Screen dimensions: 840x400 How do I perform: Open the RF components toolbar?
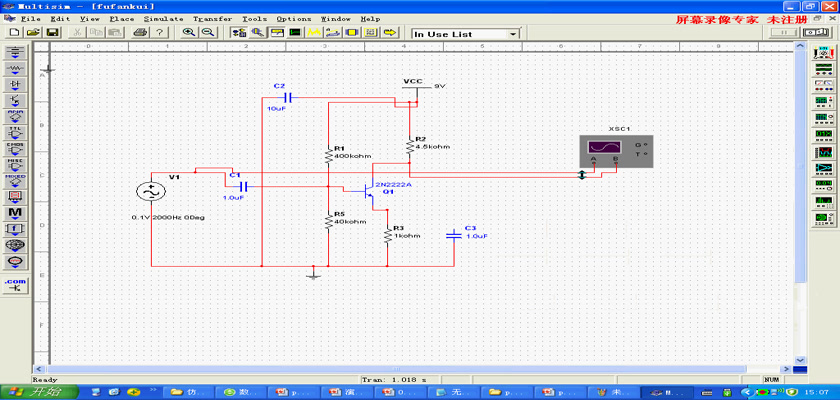(x=15, y=245)
